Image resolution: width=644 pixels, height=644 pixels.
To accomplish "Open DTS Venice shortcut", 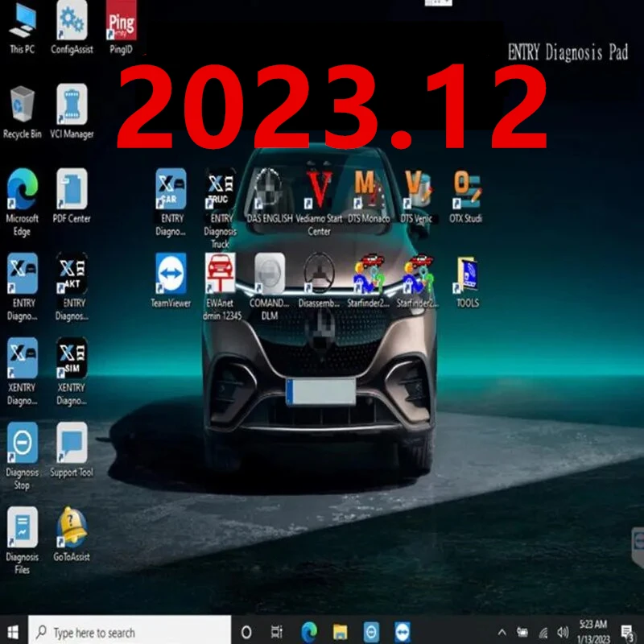I will pyautogui.click(x=416, y=196).
